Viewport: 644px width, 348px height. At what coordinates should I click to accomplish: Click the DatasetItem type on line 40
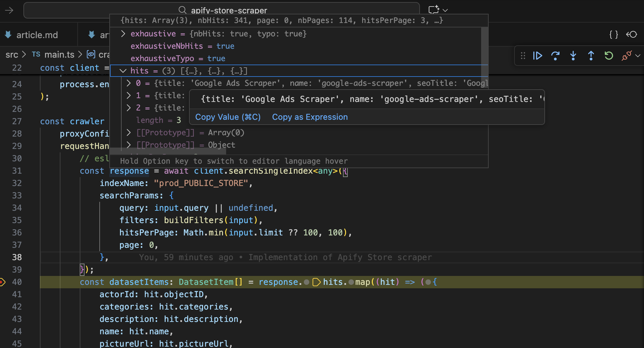tap(206, 282)
